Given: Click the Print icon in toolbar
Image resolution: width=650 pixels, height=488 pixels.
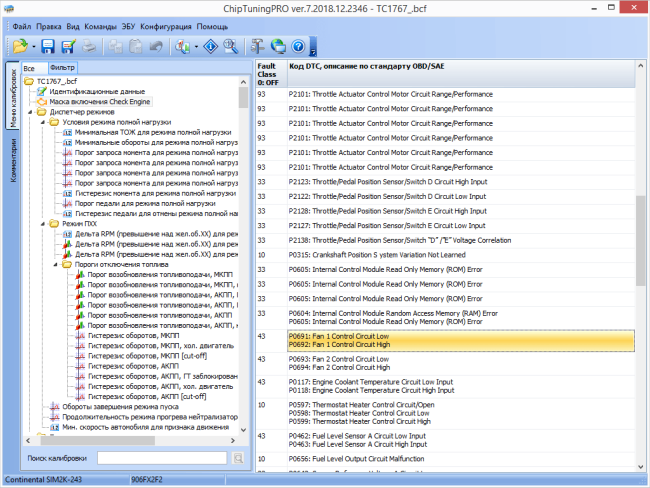Looking at the screenshot, I should point(89,46).
